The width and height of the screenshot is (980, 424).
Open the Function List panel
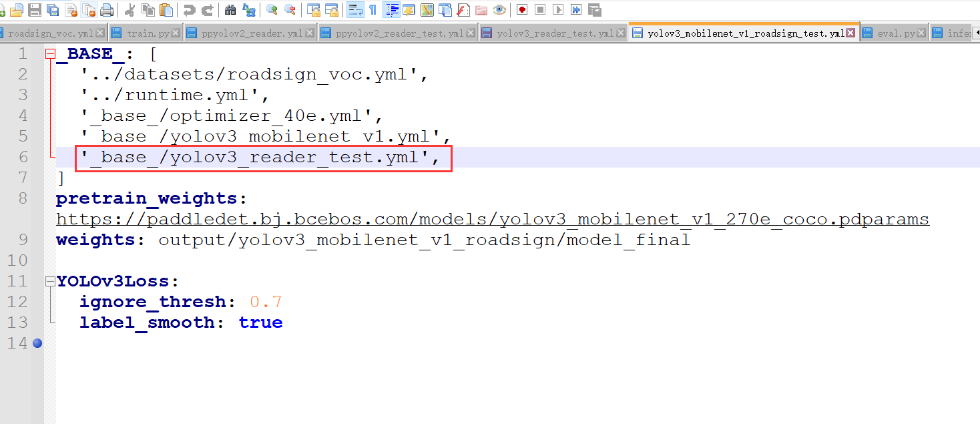tap(463, 10)
